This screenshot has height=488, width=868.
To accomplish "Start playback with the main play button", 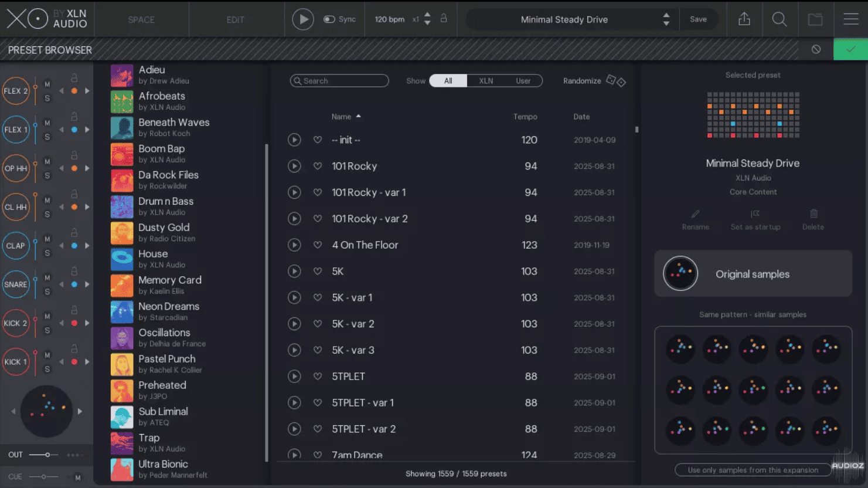I will tap(303, 19).
